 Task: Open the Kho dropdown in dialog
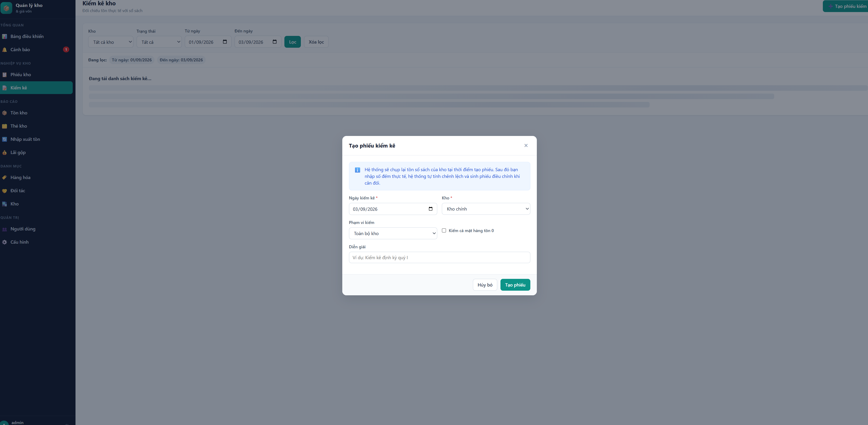click(486, 209)
